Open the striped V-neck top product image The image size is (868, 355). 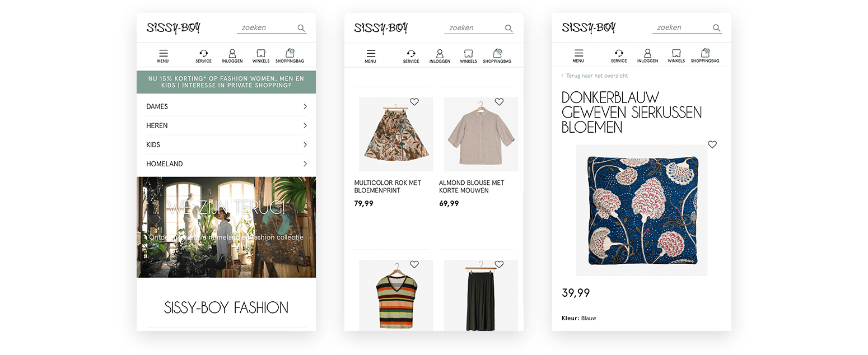coord(396,296)
